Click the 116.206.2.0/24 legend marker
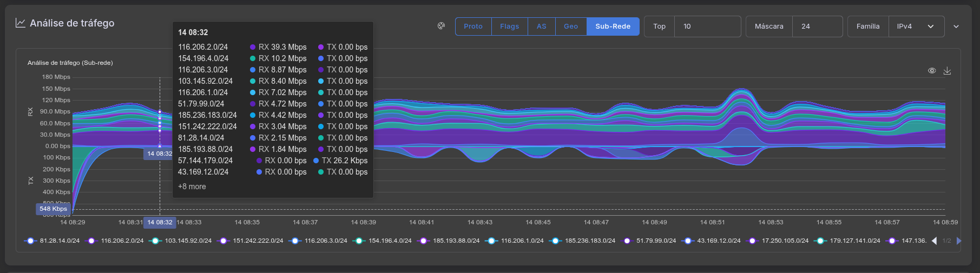980x273 pixels. (x=92, y=241)
